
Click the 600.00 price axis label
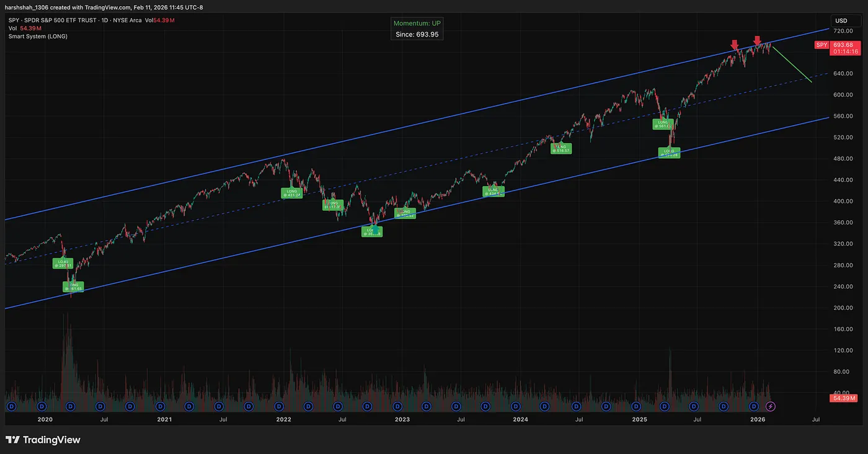843,95
